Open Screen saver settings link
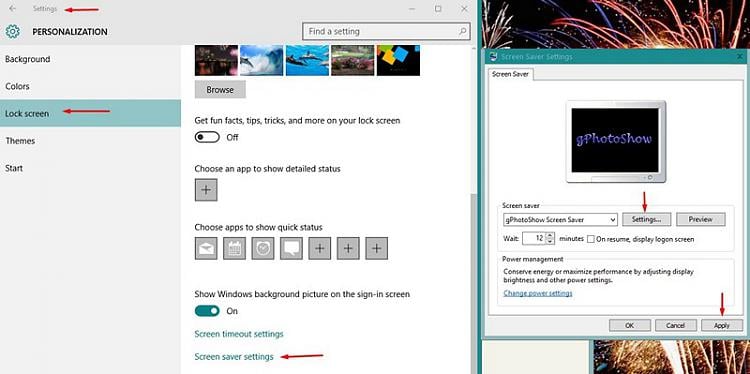Image resolution: width=750 pixels, height=374 pixels. [234, 357]
